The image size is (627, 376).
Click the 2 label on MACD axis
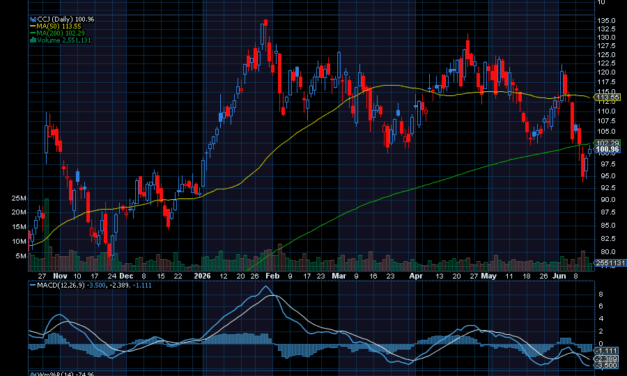pos(600,331)
